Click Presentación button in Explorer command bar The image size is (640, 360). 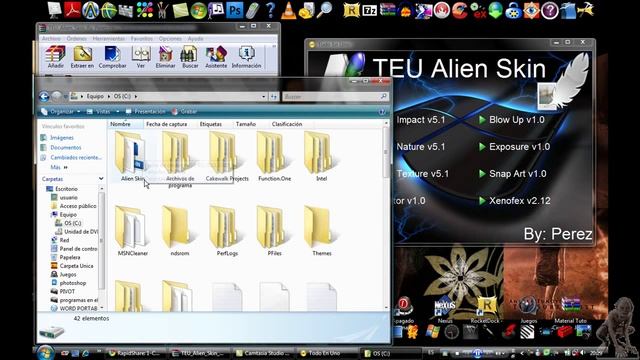145,111
